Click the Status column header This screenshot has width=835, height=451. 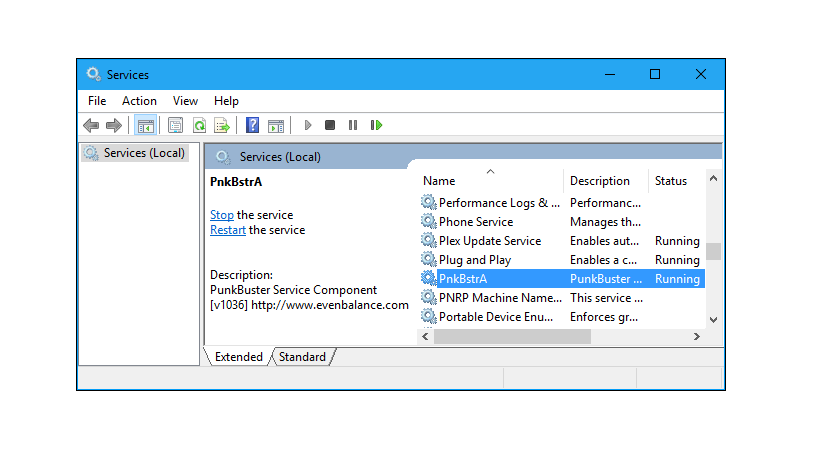[671, 181]
